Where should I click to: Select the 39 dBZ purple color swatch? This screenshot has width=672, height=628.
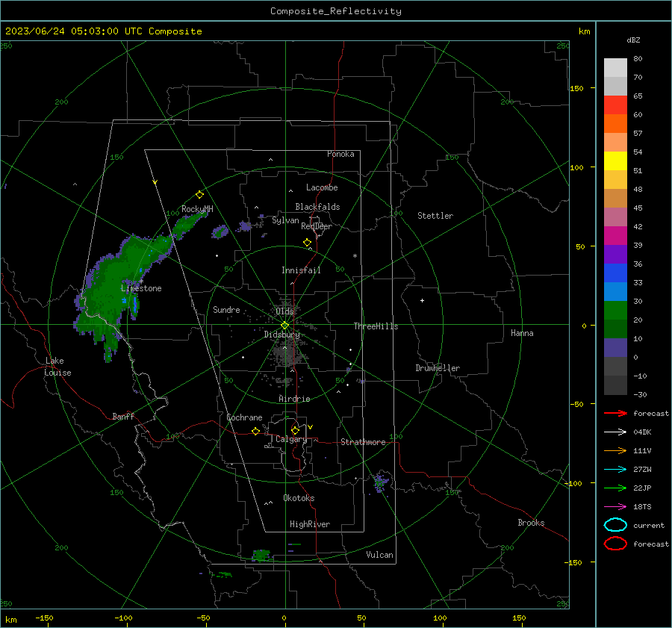(615, 254)
